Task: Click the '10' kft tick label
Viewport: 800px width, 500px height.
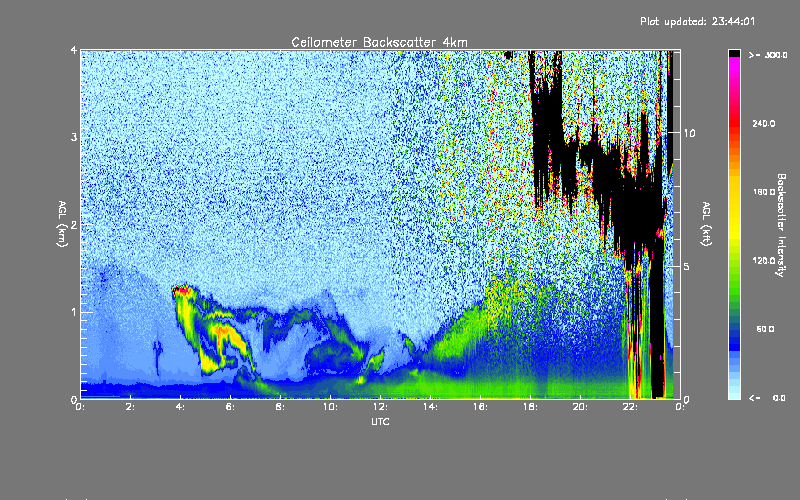Action: (689, 133)
